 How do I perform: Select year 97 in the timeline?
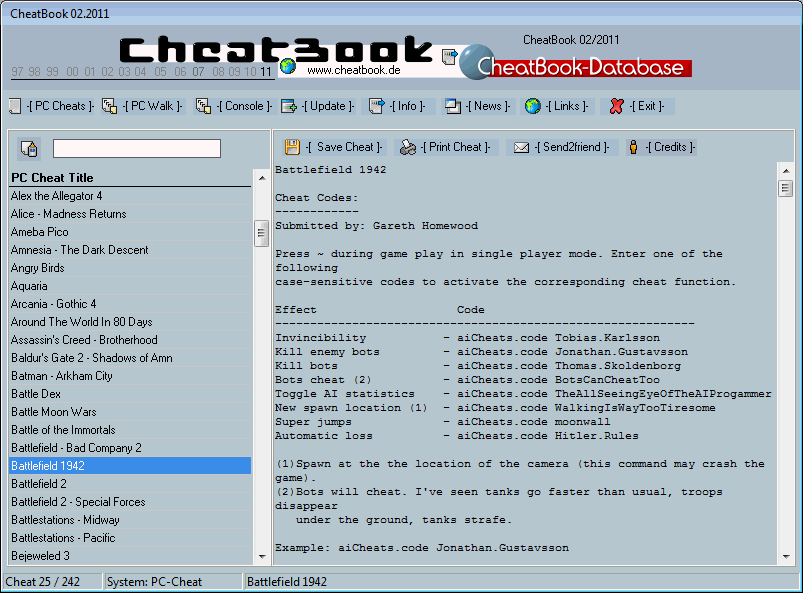point(17,72)
